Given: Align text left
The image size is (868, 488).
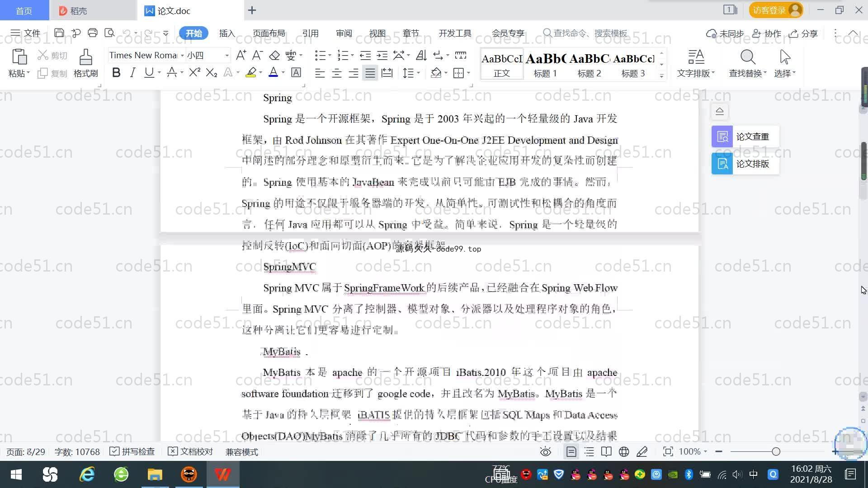Looking at the screenshot, I should coord(320,73).
